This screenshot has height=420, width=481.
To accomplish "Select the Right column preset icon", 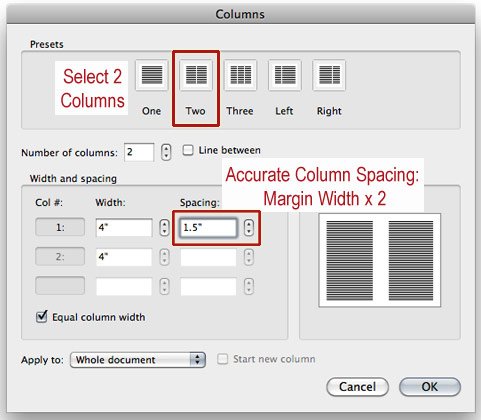I will click(x=329, y=75).
